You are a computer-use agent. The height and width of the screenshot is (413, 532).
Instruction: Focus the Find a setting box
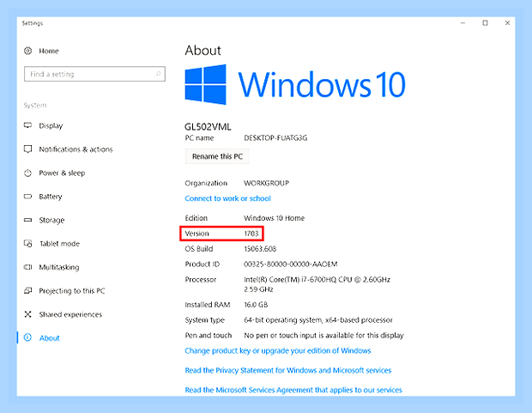pos(94,74)
